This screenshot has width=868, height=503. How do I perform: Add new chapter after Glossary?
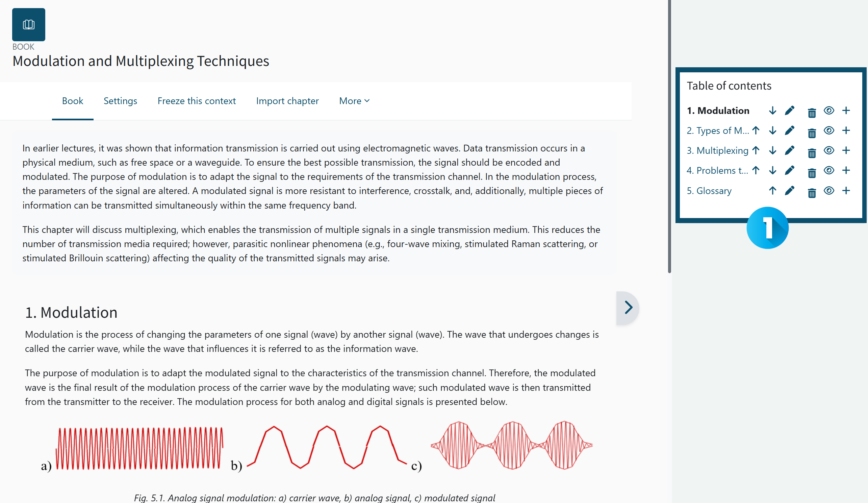846,191
